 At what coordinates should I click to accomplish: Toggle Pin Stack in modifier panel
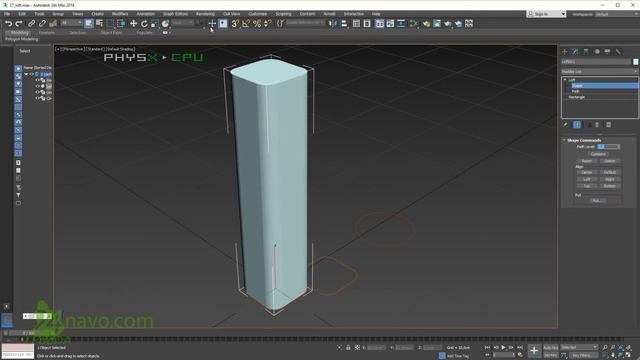(x=566, y=124)
